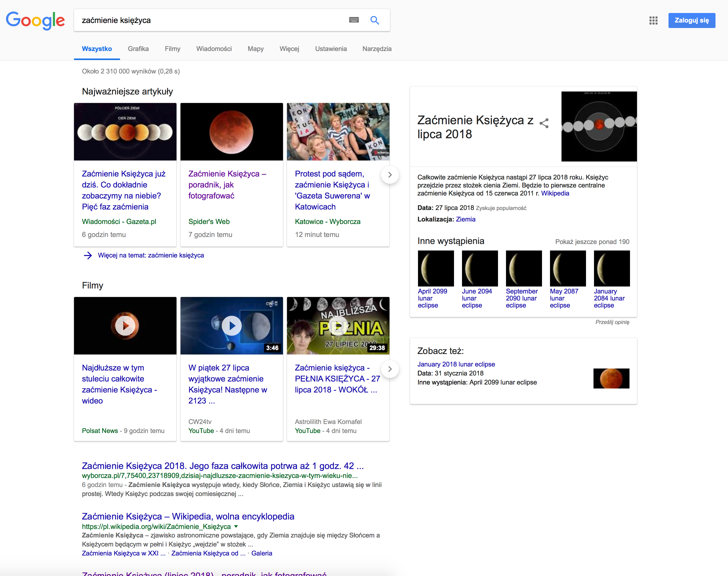Switch to the Mapy tab
Image resolution: width=728 pixels, height=576 pixels.
coord(255,49)
